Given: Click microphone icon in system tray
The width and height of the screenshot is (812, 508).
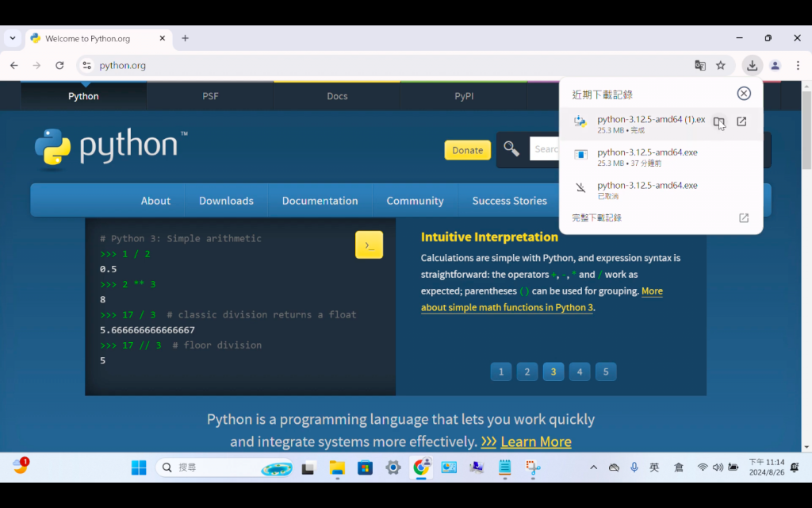Looking at the screenshot, I should tap(634, 468).
